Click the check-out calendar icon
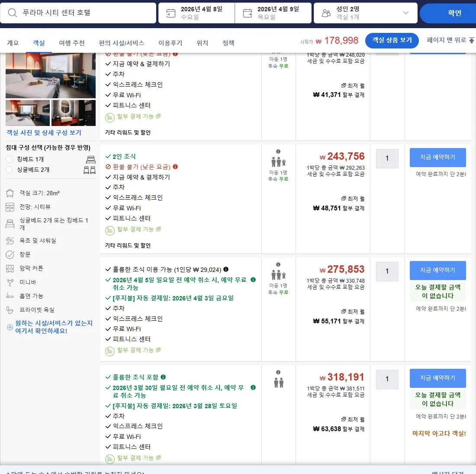The width and height of the screenshot is (476, 474). pyautogui.click(x=248, y=13)
